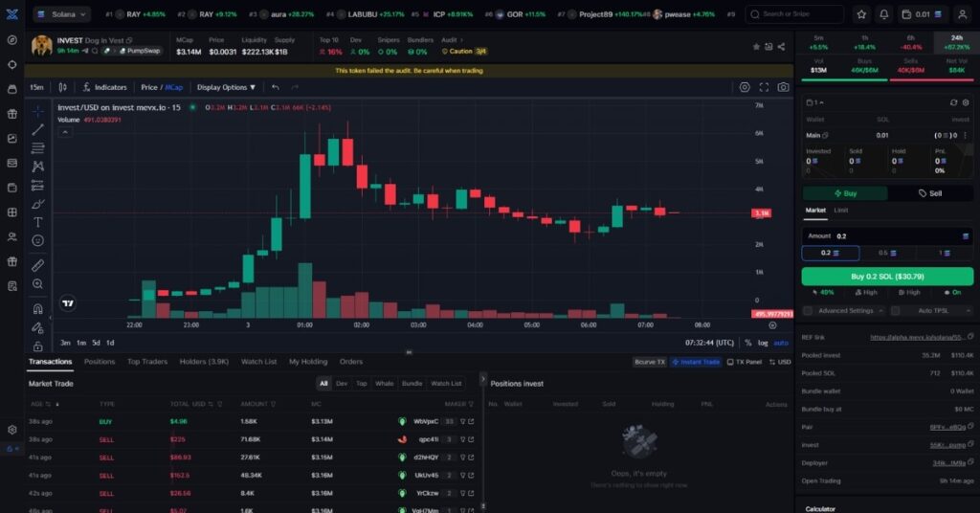This screenshot has height=513, width=980.
Task: Select the text annotation tool
Action: click(x=37, y=222)
